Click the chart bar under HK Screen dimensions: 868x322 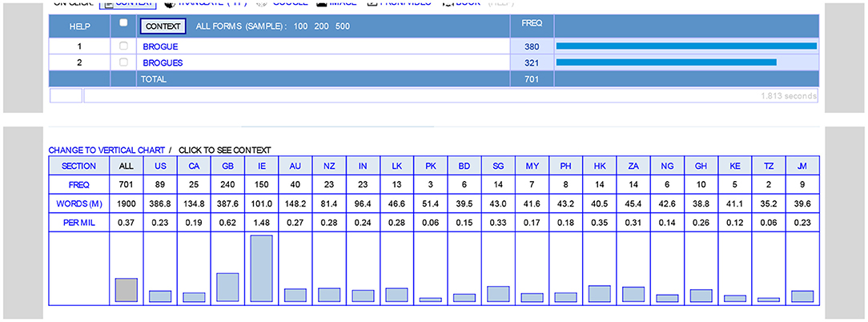(x=599, y=293)
